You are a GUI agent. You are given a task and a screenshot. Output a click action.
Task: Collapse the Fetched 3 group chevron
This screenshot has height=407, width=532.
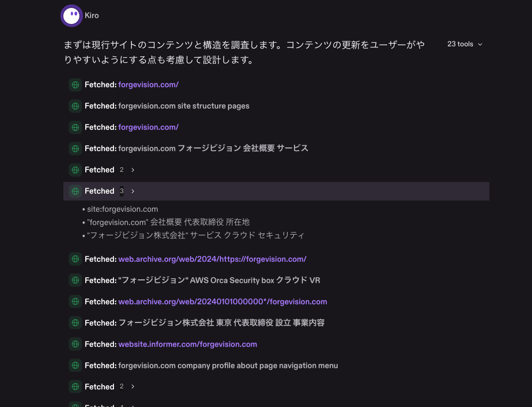pos(133,191)
